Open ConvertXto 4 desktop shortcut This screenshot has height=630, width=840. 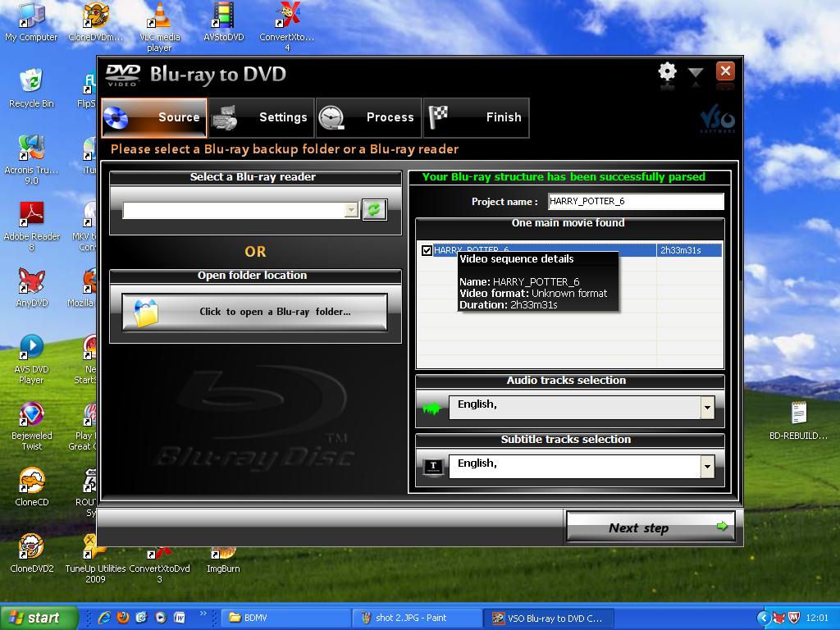click(287, 27)
